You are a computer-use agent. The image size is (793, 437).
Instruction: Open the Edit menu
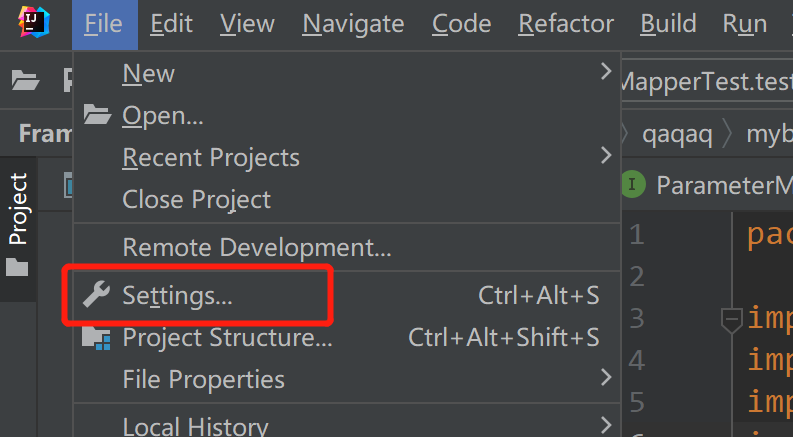[171, 24]
